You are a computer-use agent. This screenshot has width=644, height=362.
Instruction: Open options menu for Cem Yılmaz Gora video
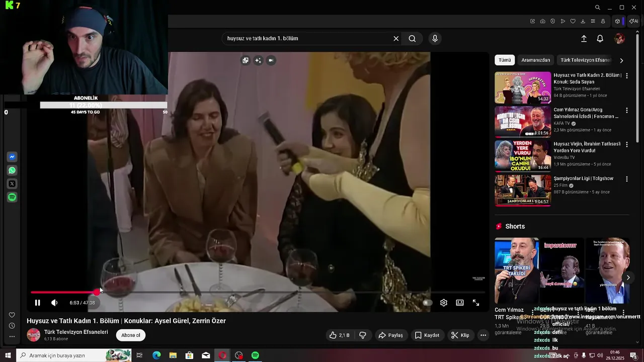[x=627, y=110]
